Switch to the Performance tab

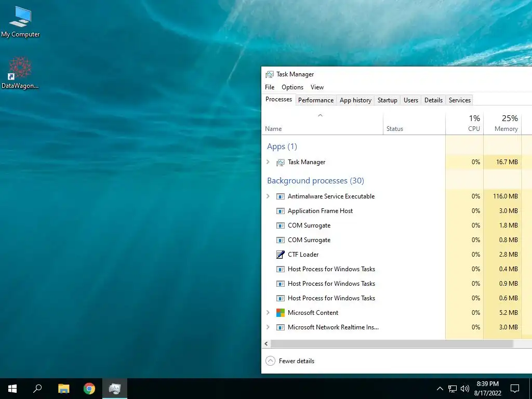[x=316, y=100]
